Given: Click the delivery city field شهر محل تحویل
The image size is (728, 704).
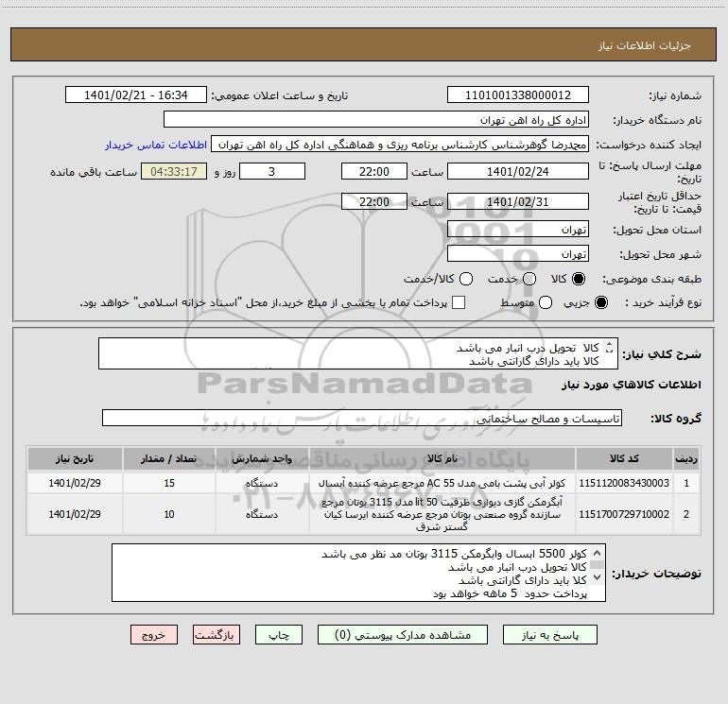Looking at the screenshot, I should 518,254.
